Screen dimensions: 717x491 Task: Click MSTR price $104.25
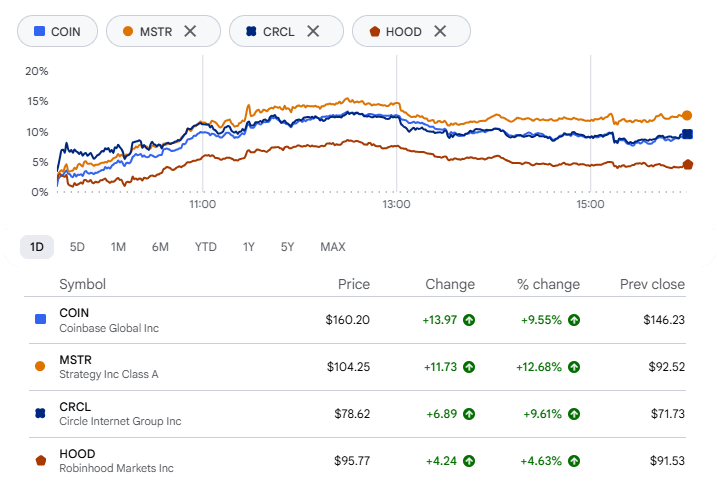[x=348, y=367]
